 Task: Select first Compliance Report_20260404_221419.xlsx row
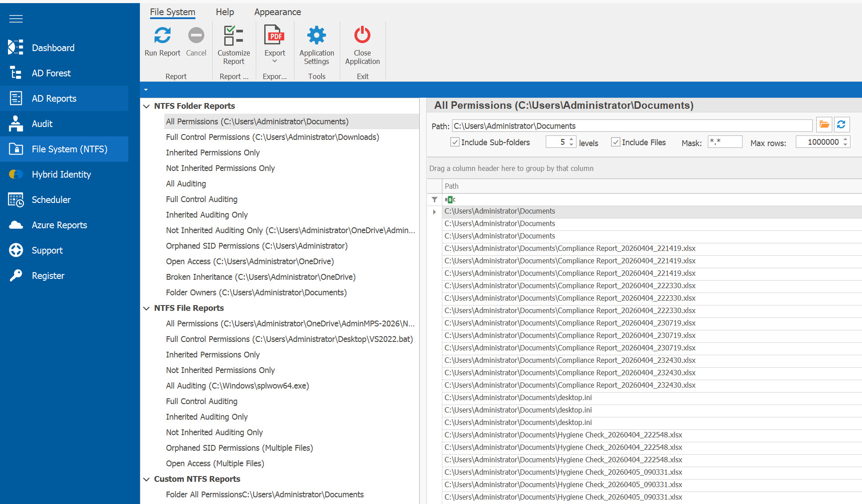point(652,249)
